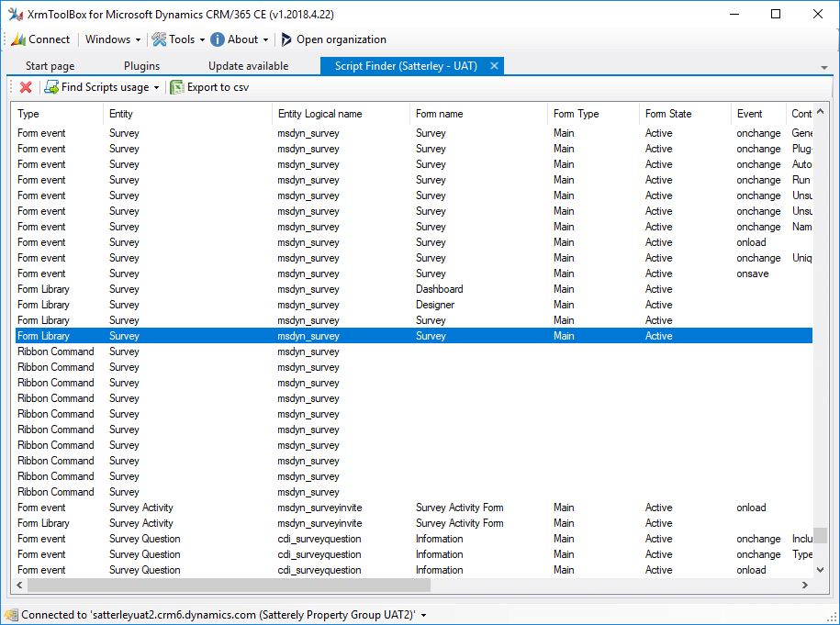Switch to the Plugins tab
This screenshot has height=625, width=840.
coord(142,66)
